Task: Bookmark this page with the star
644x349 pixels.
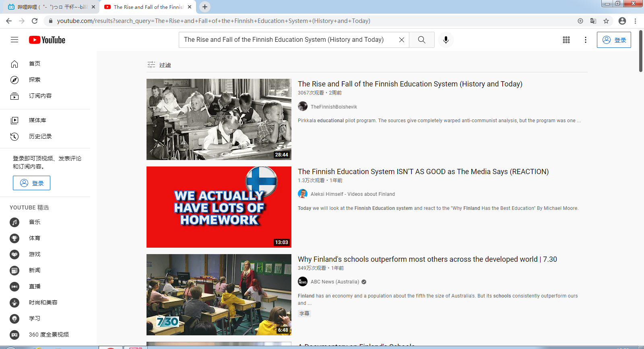Action: point(606,21)
